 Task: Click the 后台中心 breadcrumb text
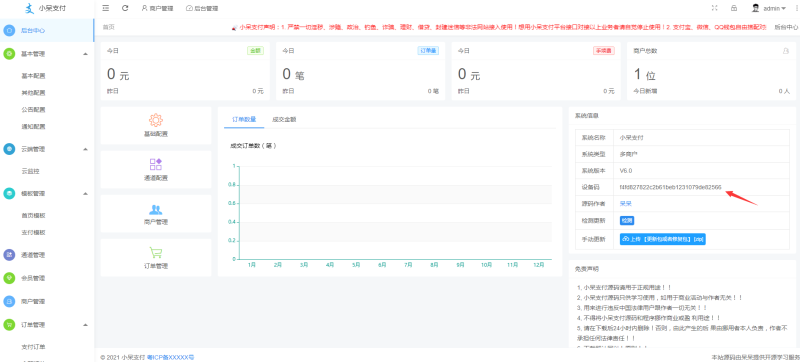787,28
